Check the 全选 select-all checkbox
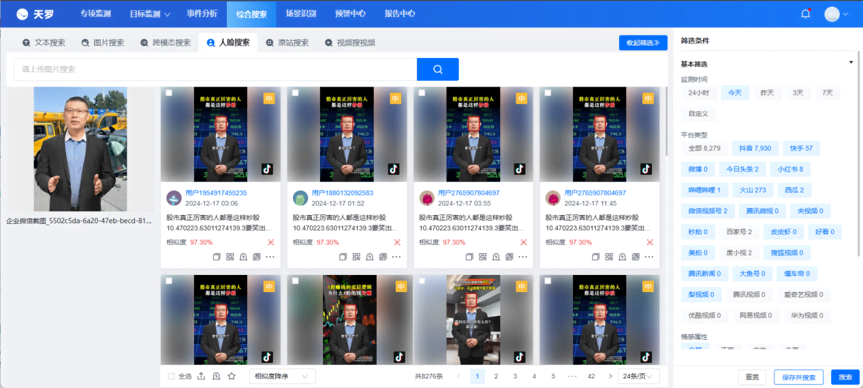 (171, 376)
